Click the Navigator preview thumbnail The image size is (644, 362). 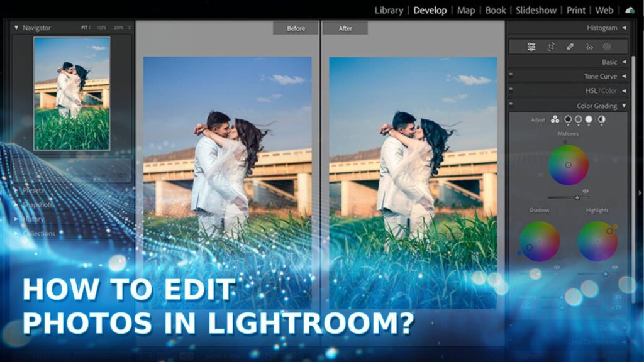[x=72, y=94]
